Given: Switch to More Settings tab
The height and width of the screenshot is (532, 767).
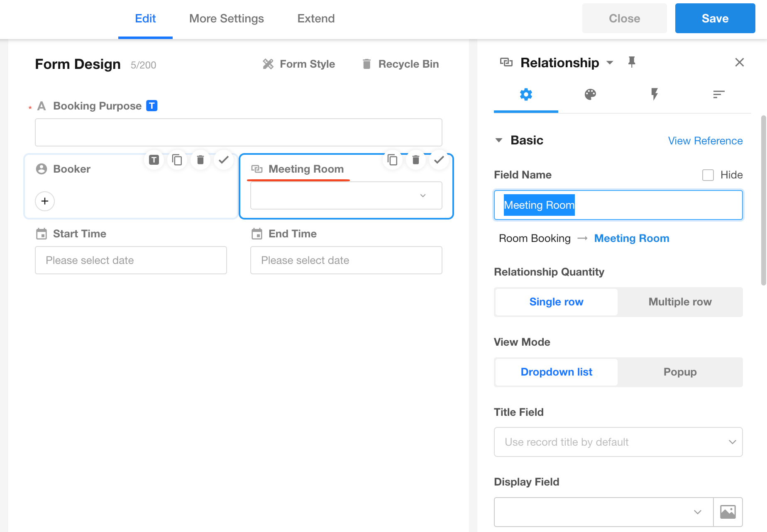Looking at the screenshot, I should click(226, 19).
